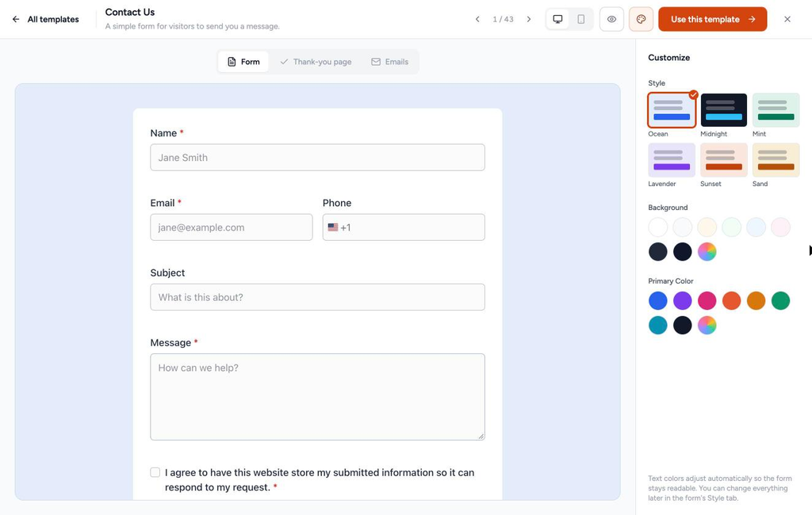Pick the orange-red primary color
This screenshot has width=812, height=515.
(x=732, y=301)
